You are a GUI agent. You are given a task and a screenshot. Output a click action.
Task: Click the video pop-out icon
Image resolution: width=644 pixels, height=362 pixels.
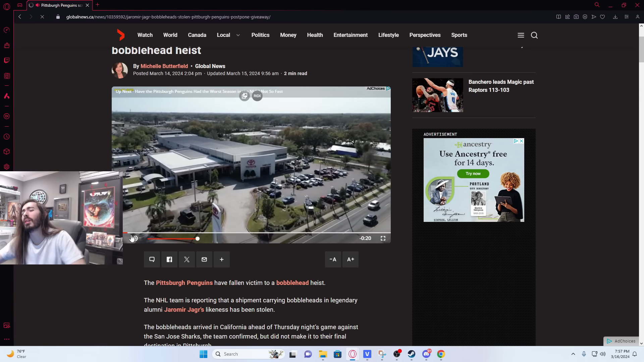[x=245, y=96]
